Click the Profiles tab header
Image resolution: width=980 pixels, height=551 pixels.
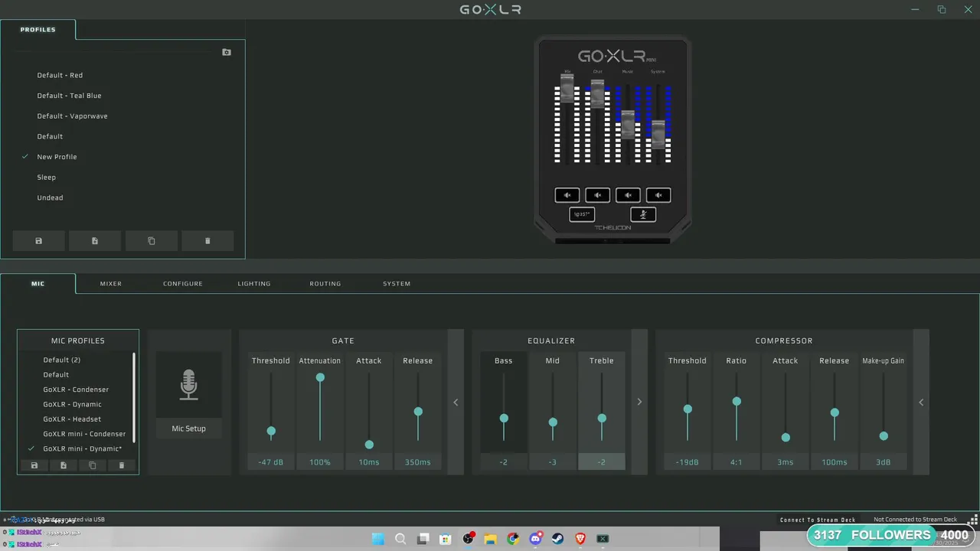pos(38,30)
